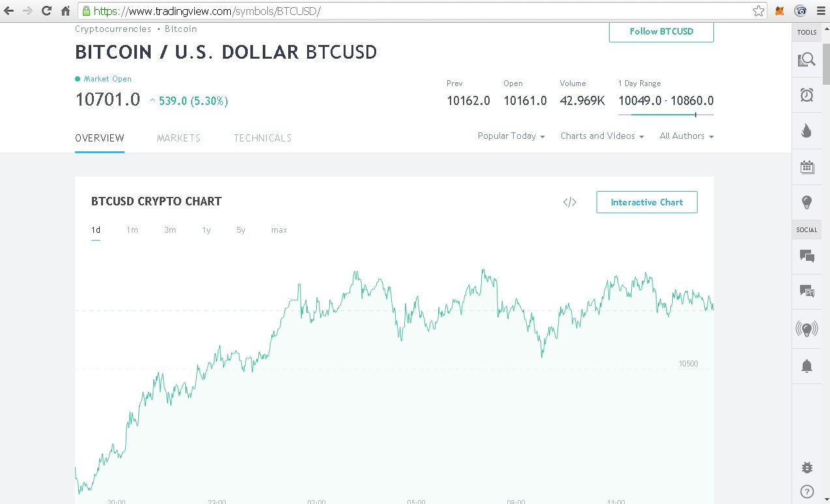
Task: Open the screener search tool icon
Action: click(x=807, y=60)
